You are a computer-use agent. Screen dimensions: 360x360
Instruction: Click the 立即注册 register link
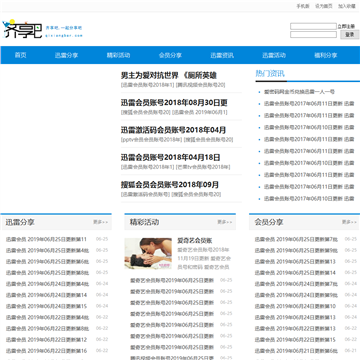[346, 26]
